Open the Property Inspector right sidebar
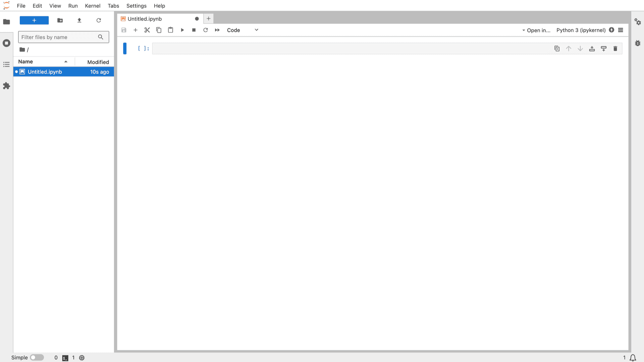Viewport: 644px width, 362px height. pyautogui.click(x=638, y=22)
